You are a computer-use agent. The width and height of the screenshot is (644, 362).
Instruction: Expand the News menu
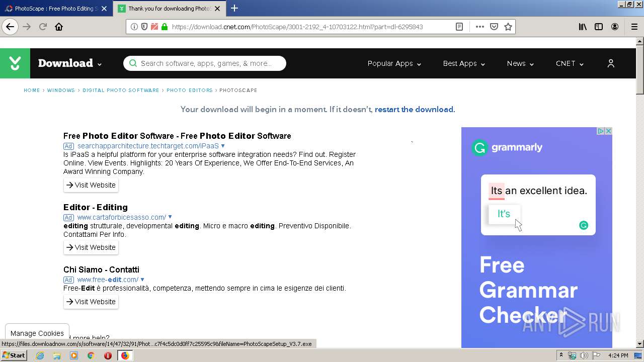pyautogui.click(x=520, y=63)
